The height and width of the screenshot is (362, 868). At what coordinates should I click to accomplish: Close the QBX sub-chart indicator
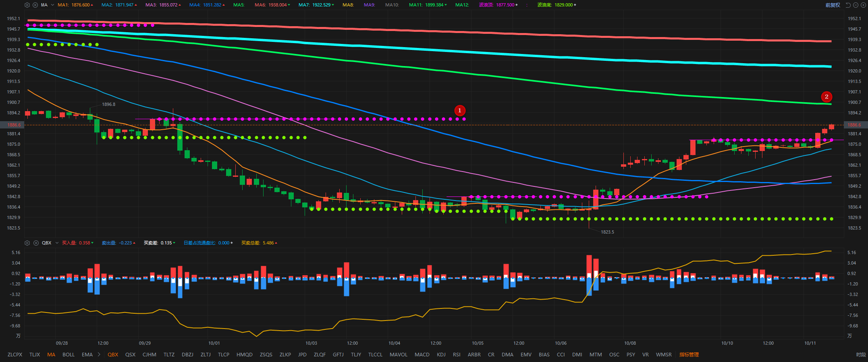coord(36,243)
